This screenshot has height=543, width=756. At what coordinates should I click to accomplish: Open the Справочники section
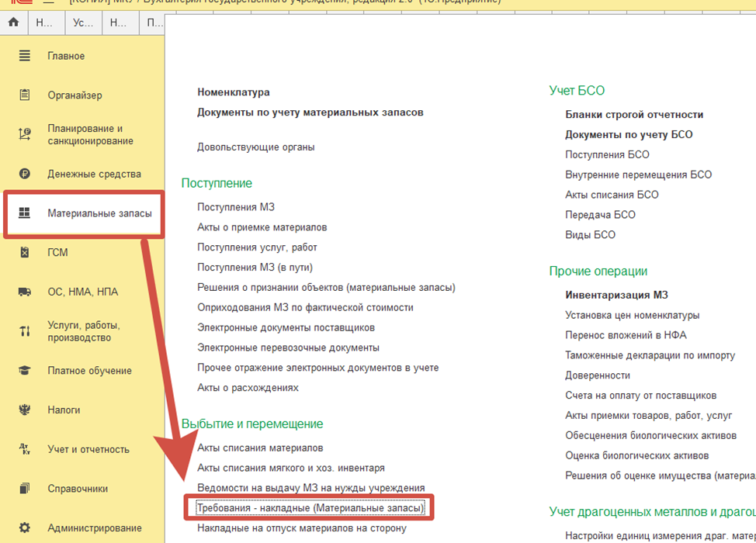[x=78, y=489]
